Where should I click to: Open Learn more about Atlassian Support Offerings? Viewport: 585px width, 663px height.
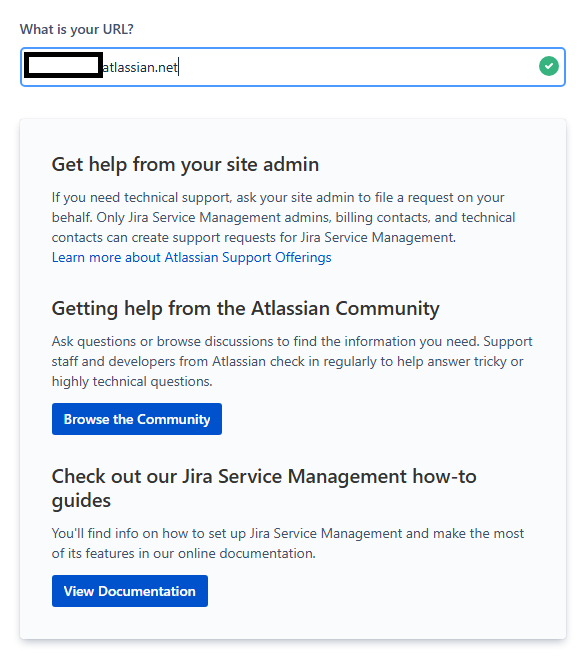[x=191, y=258]
